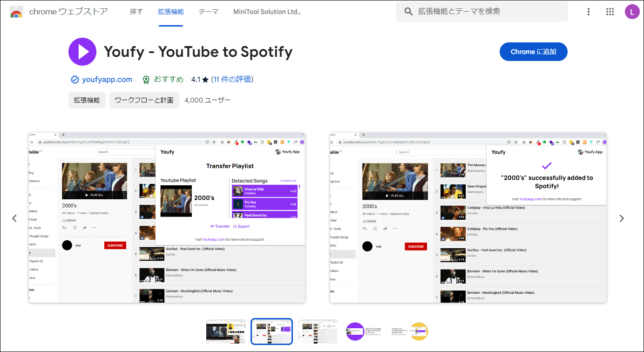This screenshot has width=644, height=352.
Task: Click Viva La Vida row in Detected Songs
Action: 264,191
